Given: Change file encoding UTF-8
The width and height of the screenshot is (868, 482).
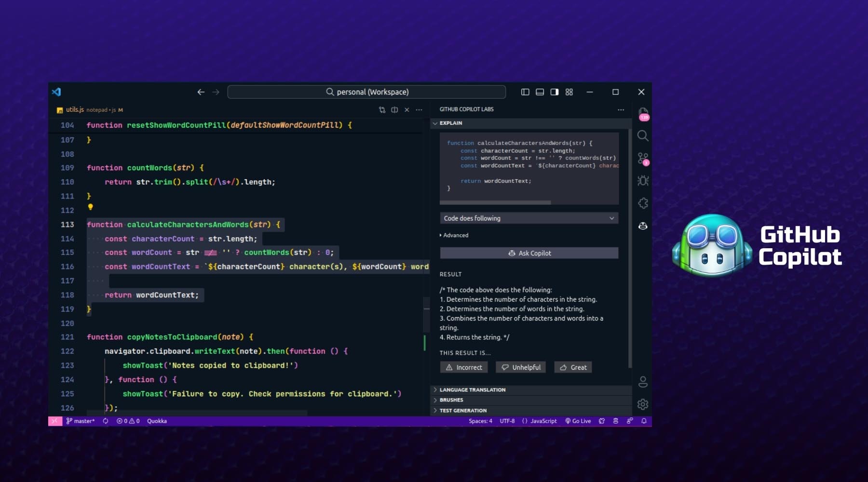Looking at the screenshot, I should [507, 421].
